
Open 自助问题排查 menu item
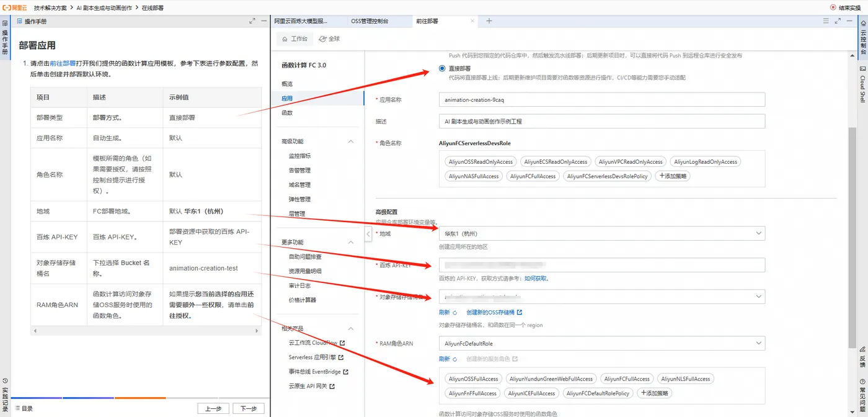[304, 256]
